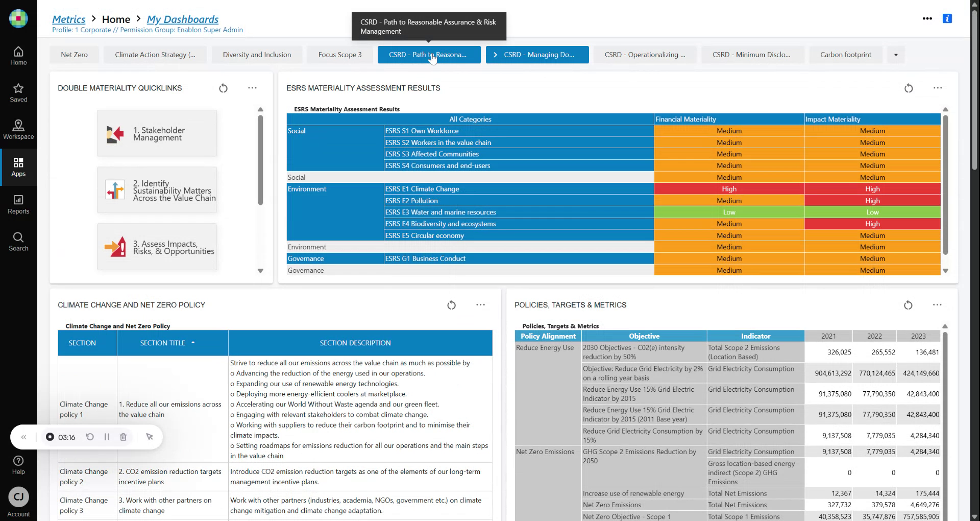Screen dimensions: 980x521
Task: Open options menu for Climate Change policy widget
Action: coord(480,305)
